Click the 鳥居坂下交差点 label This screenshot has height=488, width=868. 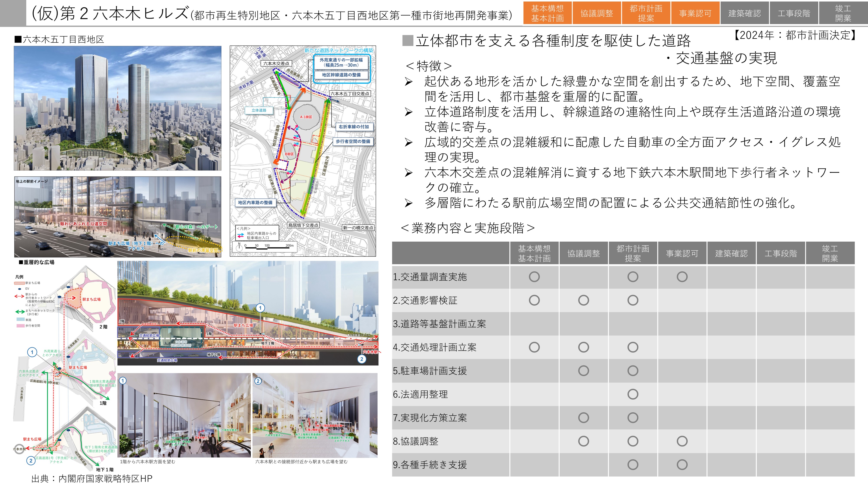click(x=303, y=225)
